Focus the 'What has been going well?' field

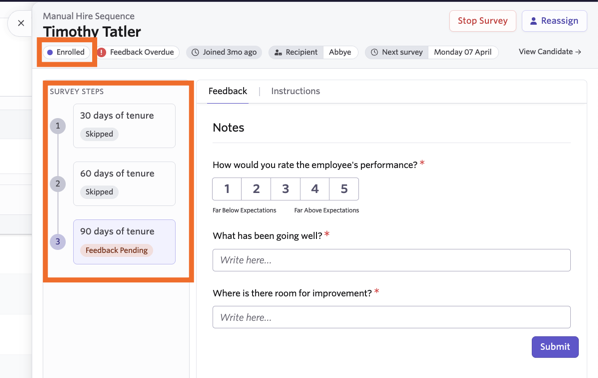pyautogui.click(x=391, y=260)
